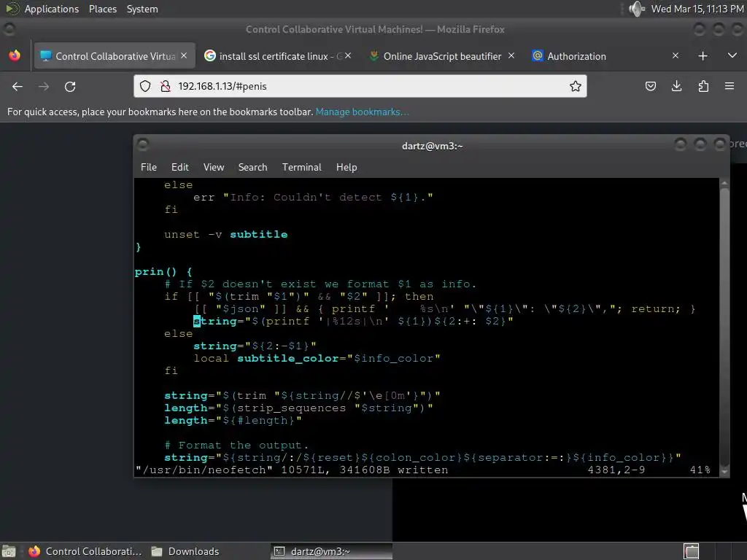Screen dimensions: 747x560
Task: Open the terminal Search menu
Action: click(252, 167)
